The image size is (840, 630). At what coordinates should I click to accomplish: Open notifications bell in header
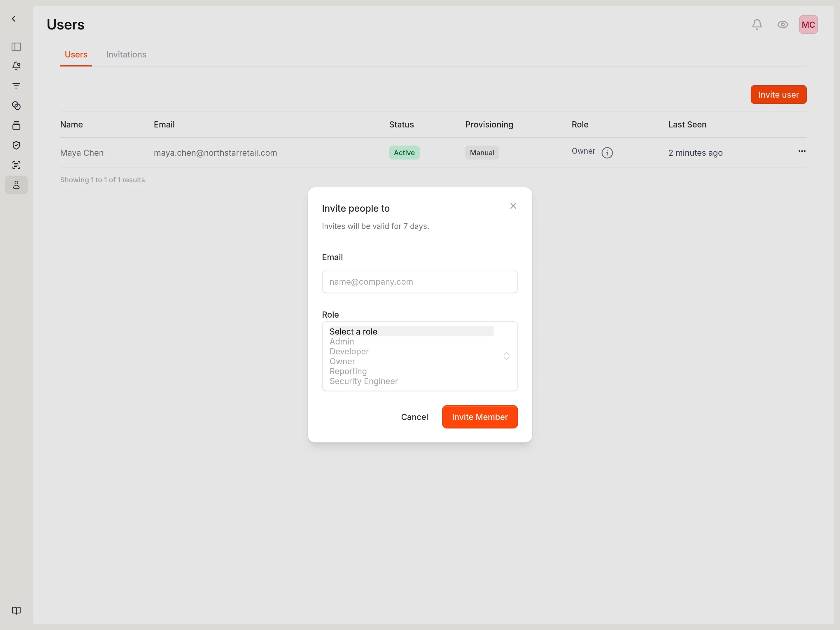tap(757, 25)
